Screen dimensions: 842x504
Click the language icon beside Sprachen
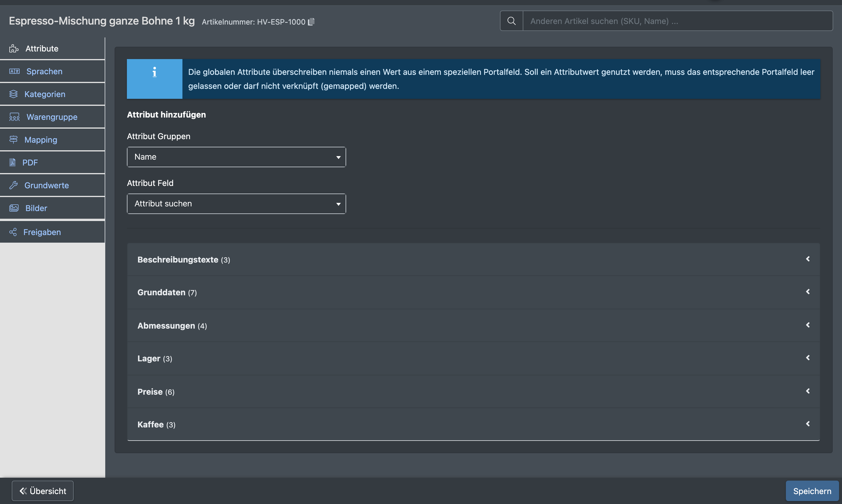pos(14,71)
